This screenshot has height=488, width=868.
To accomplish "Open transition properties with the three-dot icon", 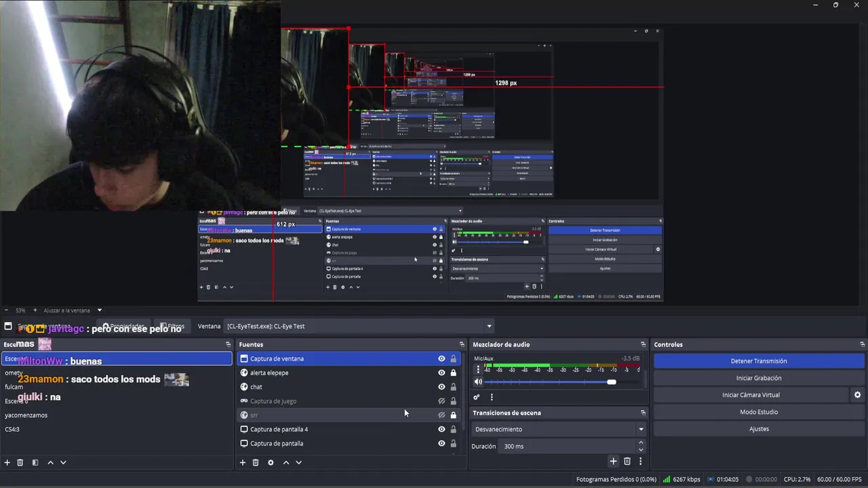I will [x=640, y=462].
